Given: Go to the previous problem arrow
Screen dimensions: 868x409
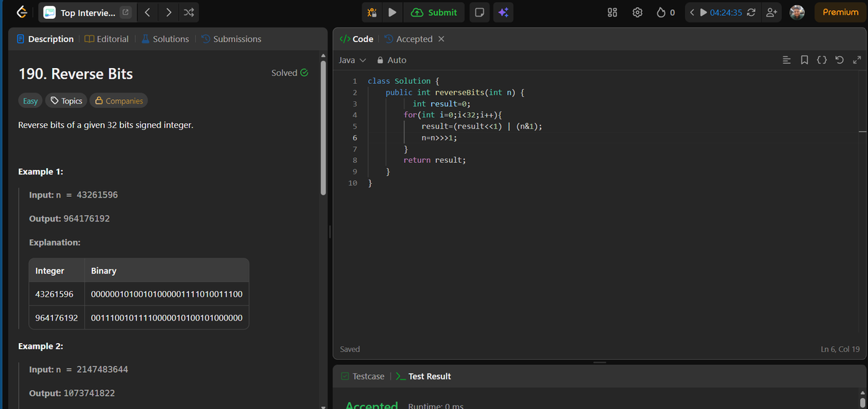Looking at the screenshot, I should click(147, 12).
